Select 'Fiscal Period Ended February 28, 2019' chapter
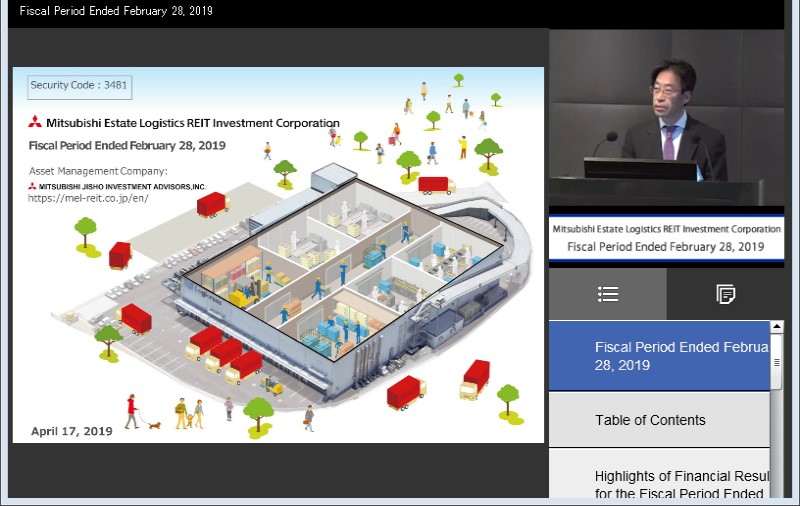The image size is (800, 506). pyautogui.click(x=659, y=356)
